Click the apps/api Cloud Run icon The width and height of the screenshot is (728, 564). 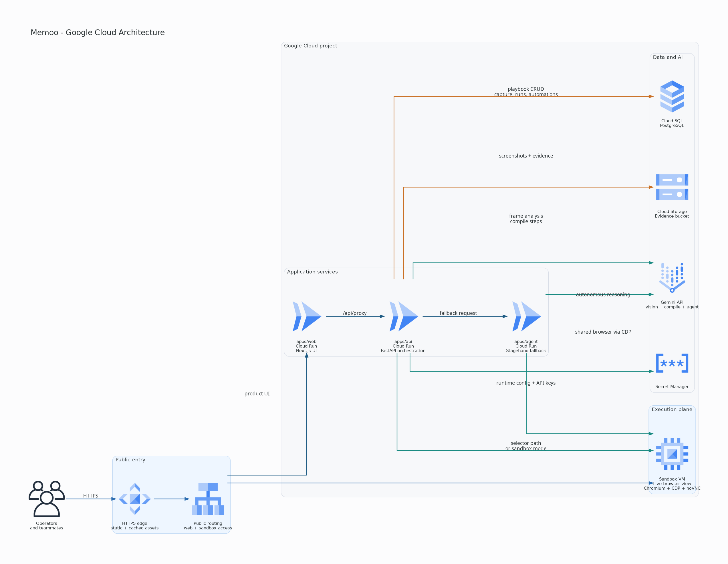(403, 316)
